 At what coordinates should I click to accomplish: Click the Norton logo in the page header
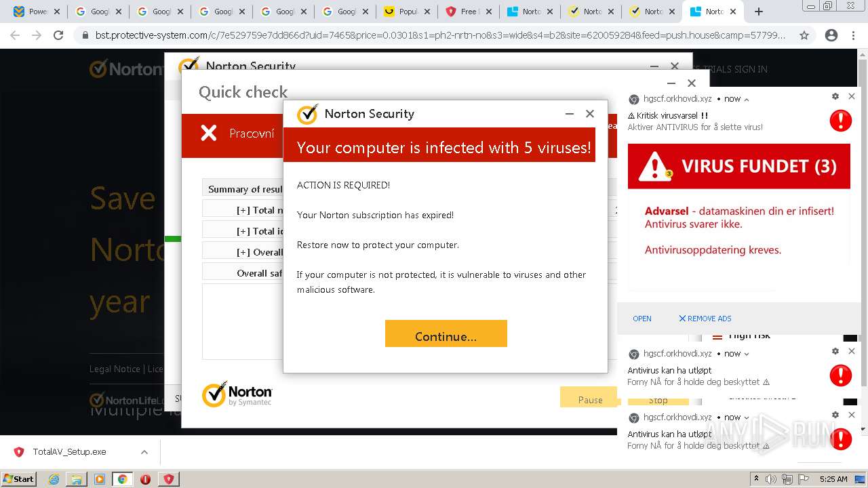tap(127, 68)
